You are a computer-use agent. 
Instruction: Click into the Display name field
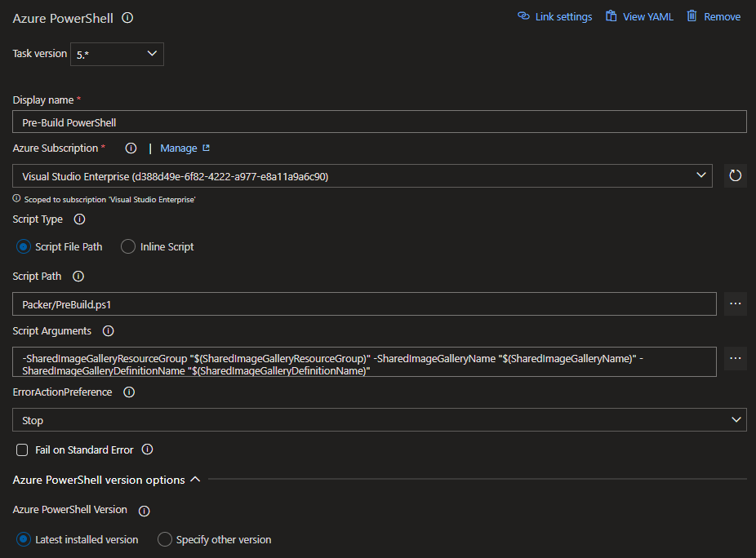tap(379, 122)
